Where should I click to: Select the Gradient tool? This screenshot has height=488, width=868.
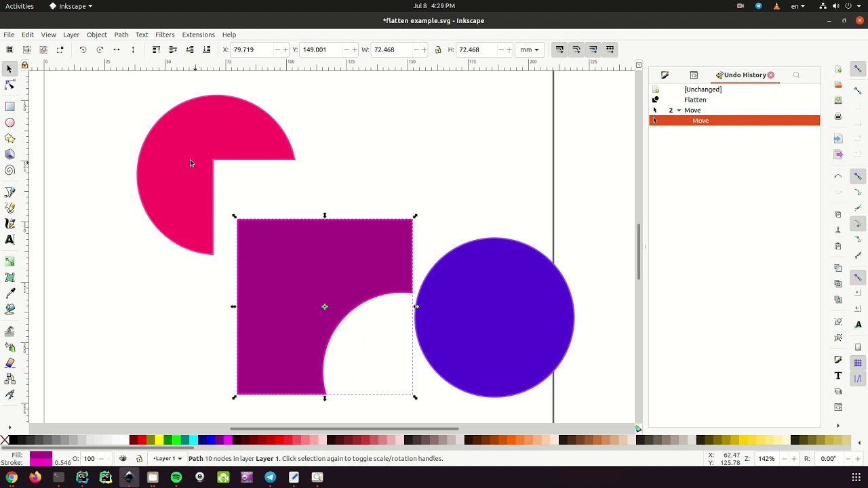point(9,261)
